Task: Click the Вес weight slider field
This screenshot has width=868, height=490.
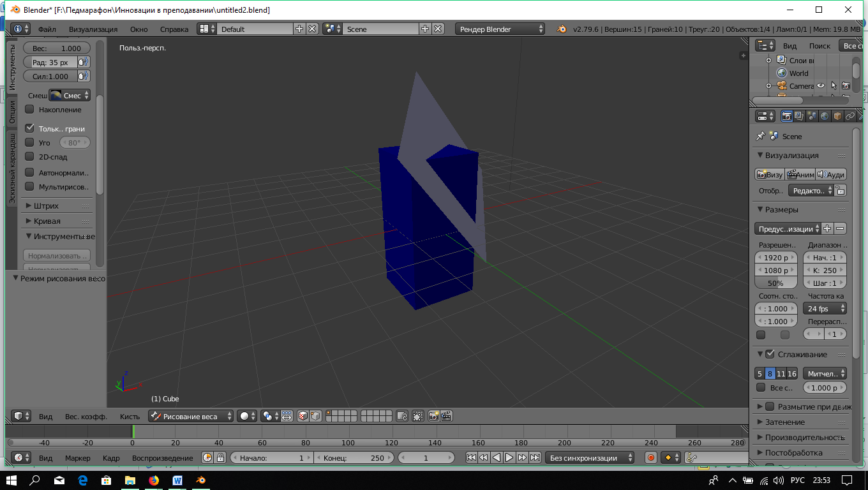Action: coord(57,48)
